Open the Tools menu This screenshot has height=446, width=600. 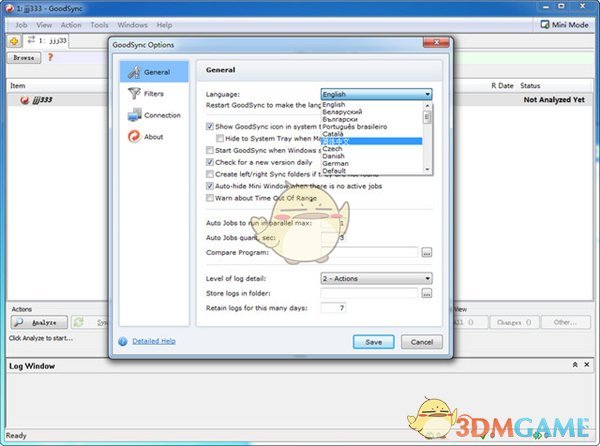pyautogui.click(x=99, y=25)
